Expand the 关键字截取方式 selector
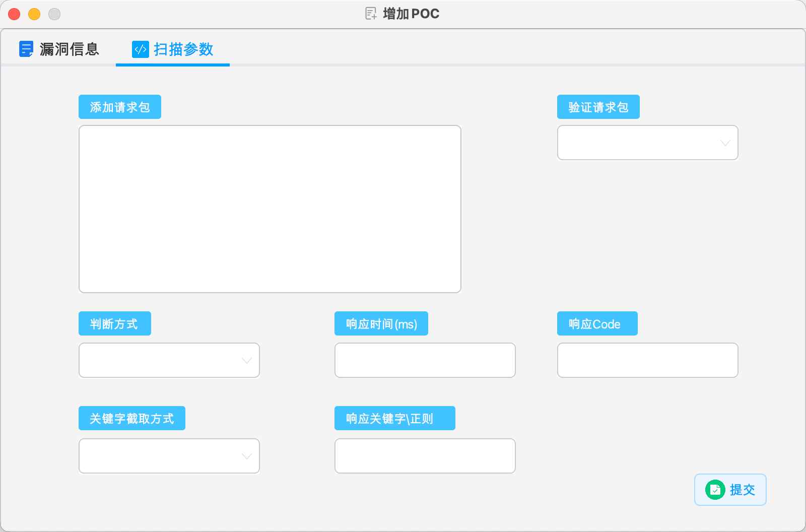The height and width of the screenshot is (532, 806). 169,456
